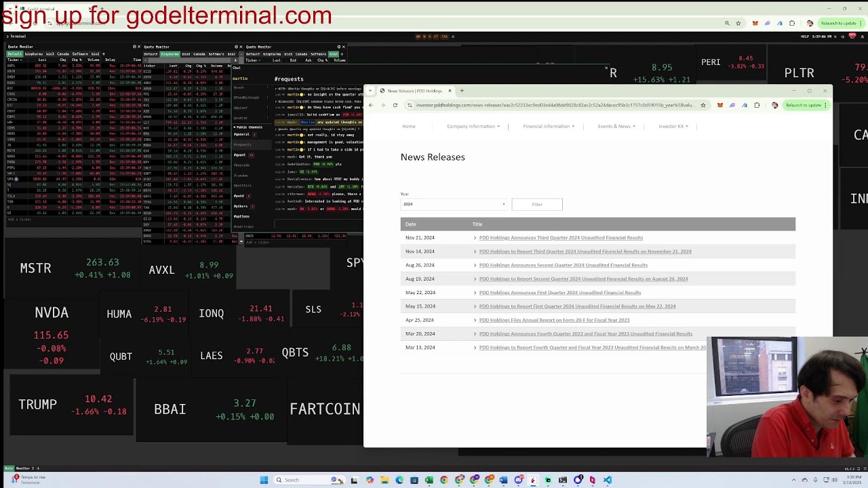
Task: Select the Default tab in first Quote Monitor
Action: [x=14, y=54]
